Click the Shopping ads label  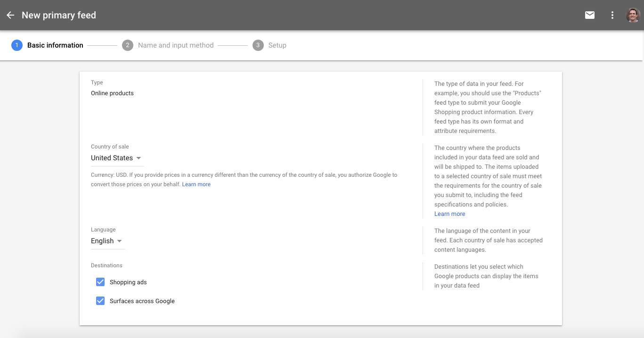point(128,282)
